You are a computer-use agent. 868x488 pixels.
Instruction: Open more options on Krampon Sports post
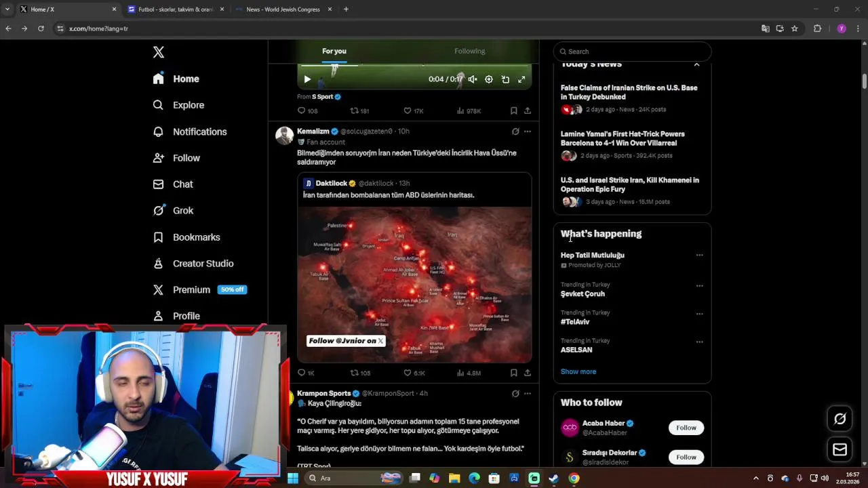tap(528, 394)
